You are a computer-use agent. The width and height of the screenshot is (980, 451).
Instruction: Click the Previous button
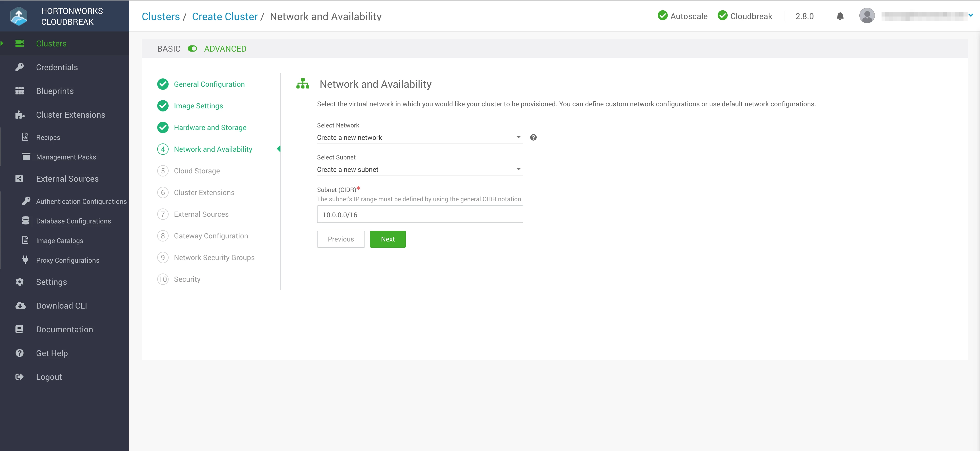click(x=340, y=239)
